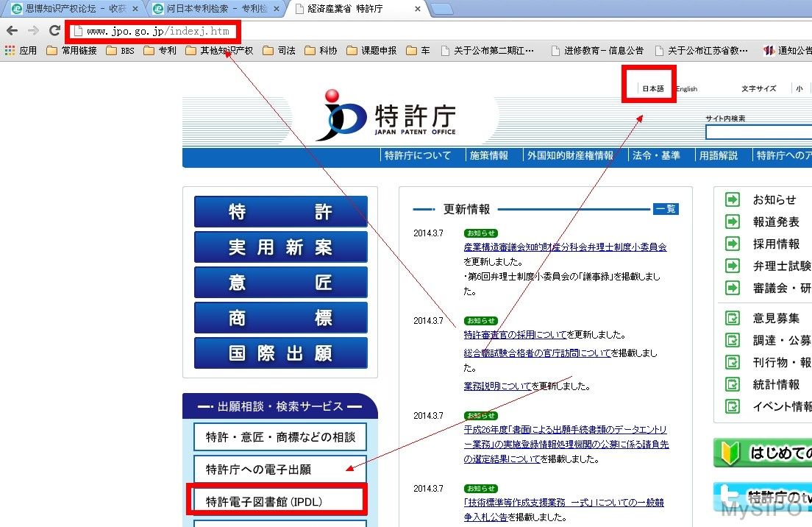
Task: Click the browser back arrow
Action: click(x=12, y=31)
